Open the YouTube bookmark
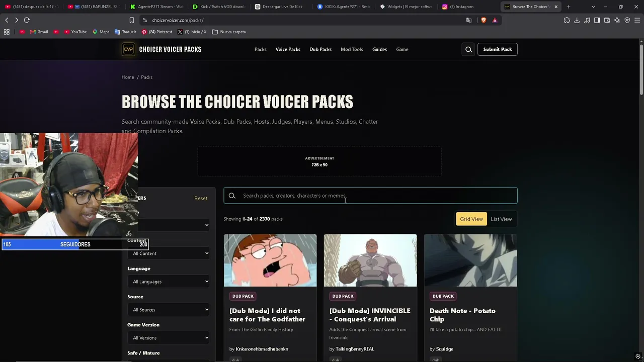 pos(75,32)
